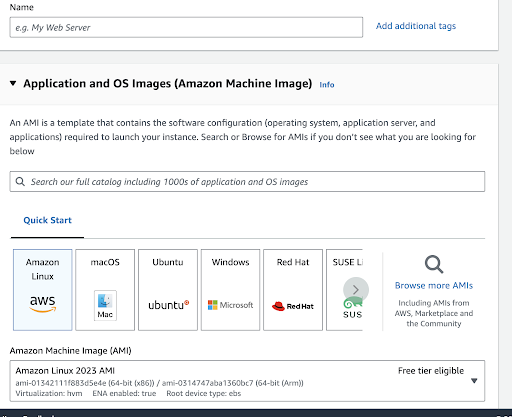Collapse the Application and OS Images section
This screenshot has width=512, height=417.
point(13,83)
